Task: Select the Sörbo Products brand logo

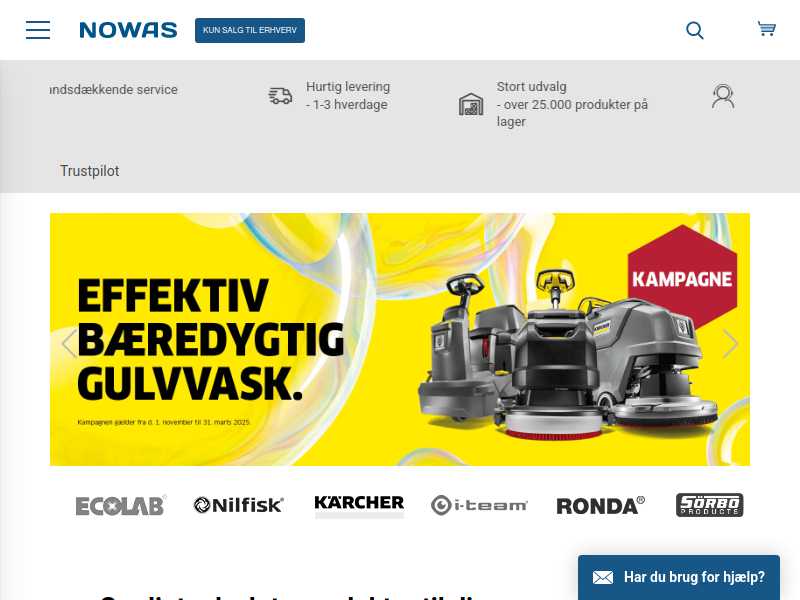Action: coord(709,505)
